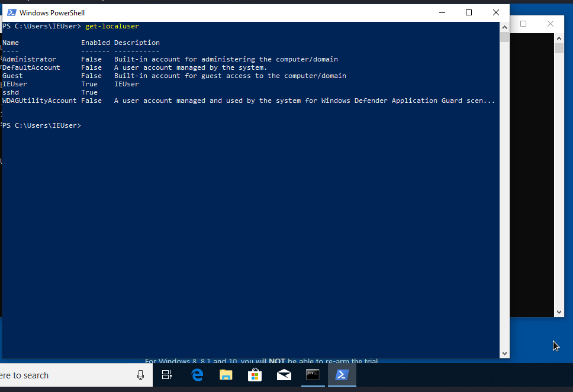Screen dimensions: 573x392
Task: Click the 'get-localuser' command text
Action: (x=112, y=26)
